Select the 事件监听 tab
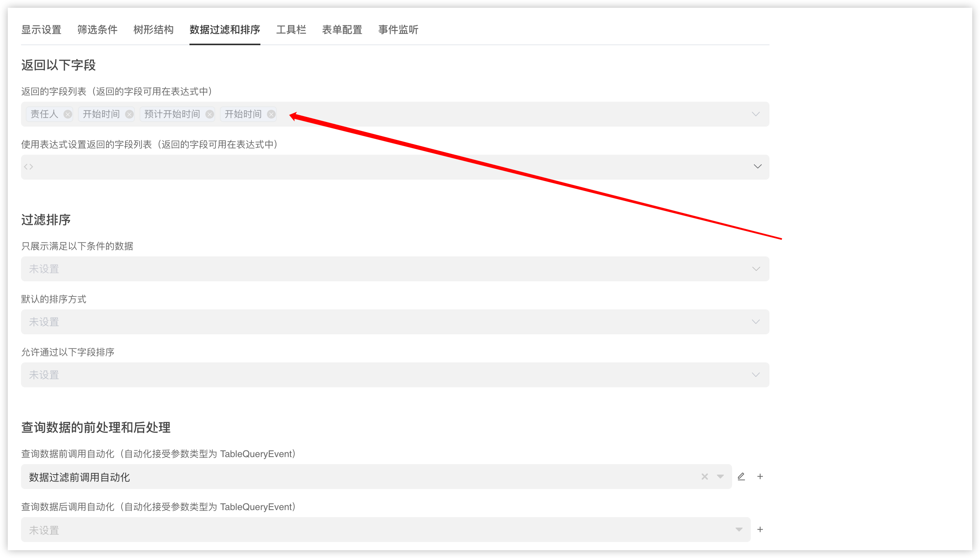 (x=398, y=30)
